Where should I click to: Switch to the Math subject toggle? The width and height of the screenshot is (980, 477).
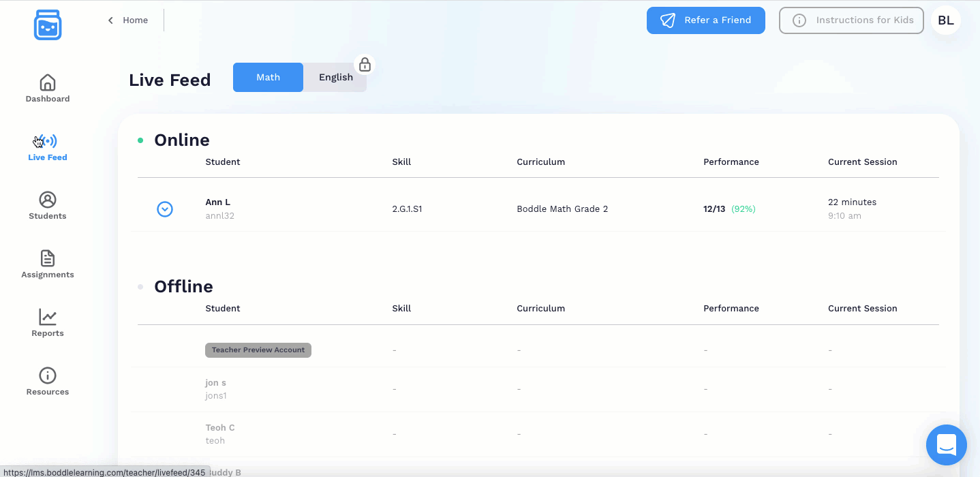coord(268,78)
